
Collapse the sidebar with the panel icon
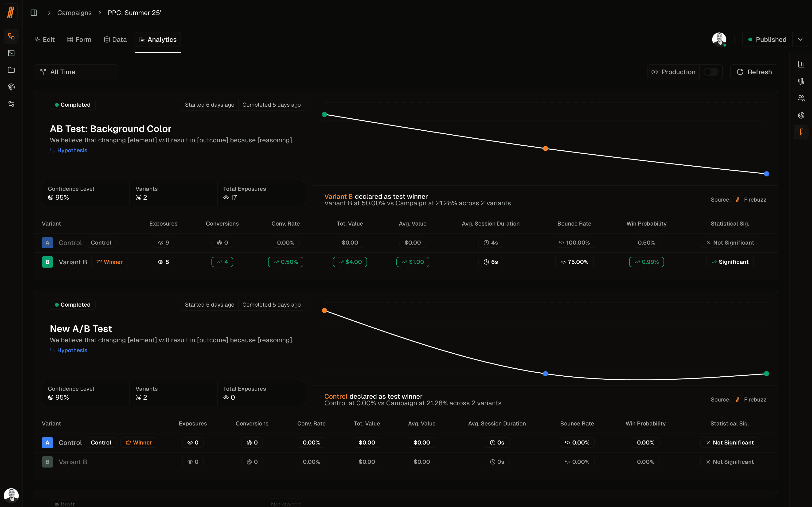(34, 13)
